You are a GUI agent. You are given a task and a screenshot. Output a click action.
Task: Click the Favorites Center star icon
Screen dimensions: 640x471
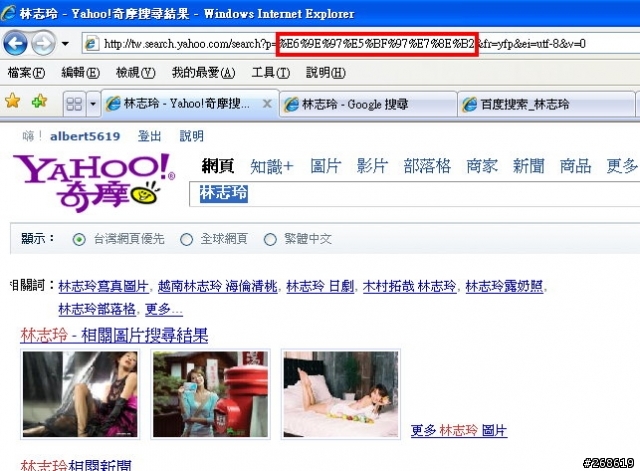pyautogui.click(x=13, y=101)
